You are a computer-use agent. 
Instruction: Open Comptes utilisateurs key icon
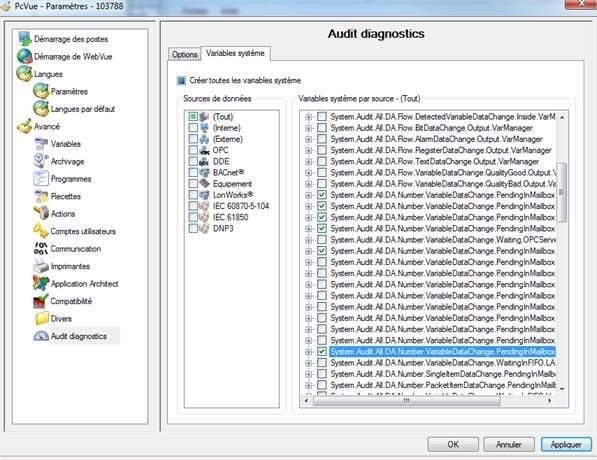41,231
